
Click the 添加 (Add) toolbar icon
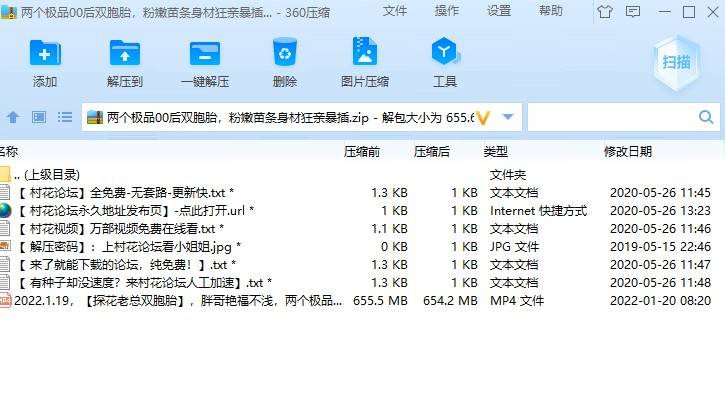coord(45,62)
